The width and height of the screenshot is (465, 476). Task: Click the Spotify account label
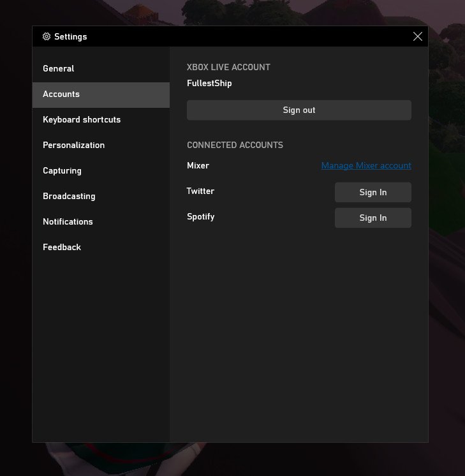point(201,217)
